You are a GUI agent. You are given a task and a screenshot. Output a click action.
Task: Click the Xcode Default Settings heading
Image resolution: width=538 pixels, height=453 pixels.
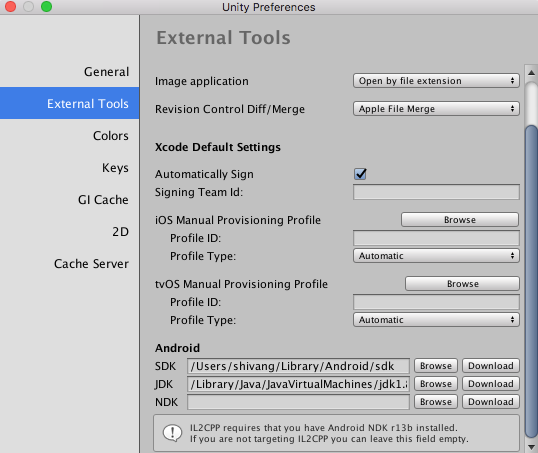(218, 147)
